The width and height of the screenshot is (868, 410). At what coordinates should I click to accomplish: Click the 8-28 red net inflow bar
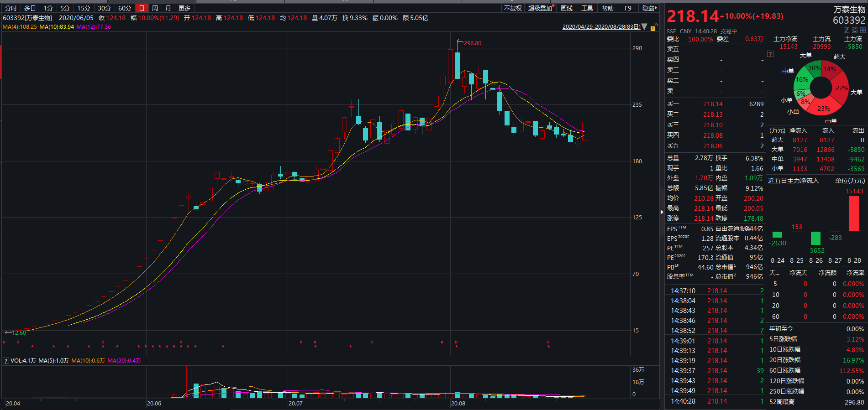(853, 213)
